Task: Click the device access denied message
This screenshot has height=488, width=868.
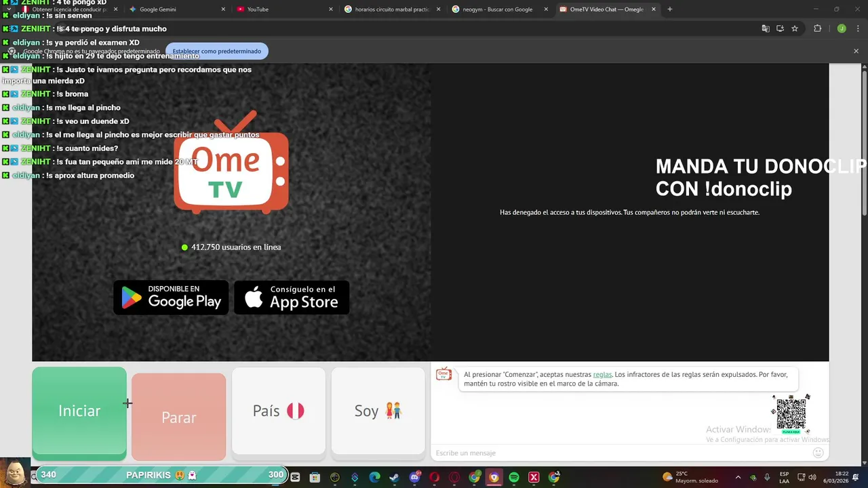Action: point(629,212)
